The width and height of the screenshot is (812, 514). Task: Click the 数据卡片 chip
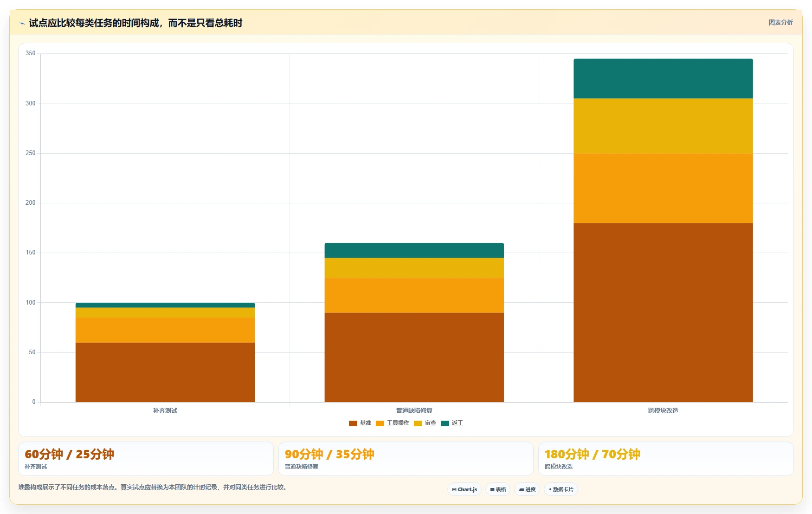coord(561,489)
